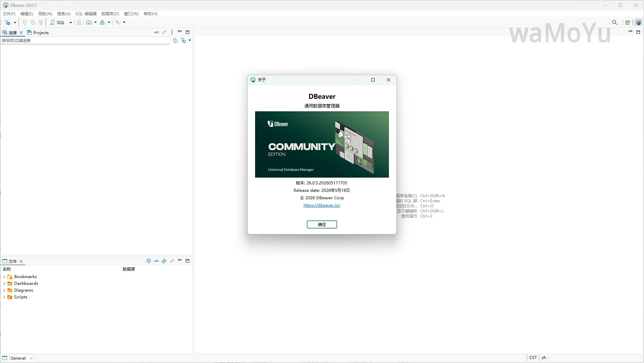Open the dashboard gauge icon

pyautogui.click(x=89, y=22)
